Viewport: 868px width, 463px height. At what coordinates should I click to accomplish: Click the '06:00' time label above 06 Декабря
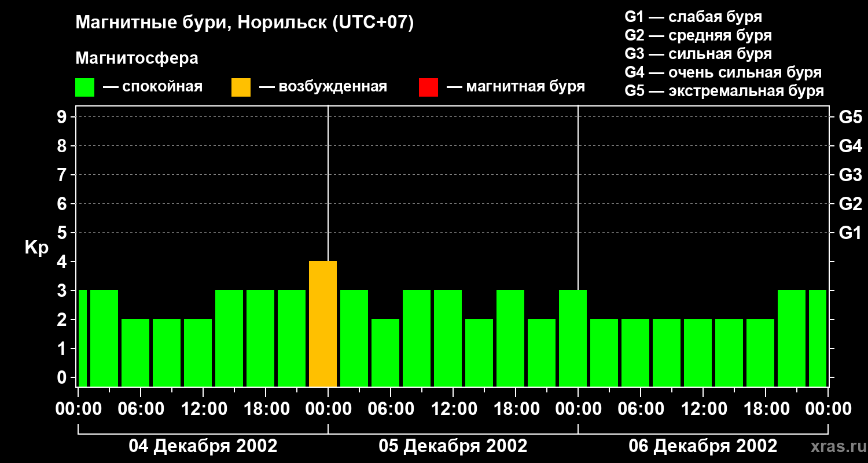point(641,409)
